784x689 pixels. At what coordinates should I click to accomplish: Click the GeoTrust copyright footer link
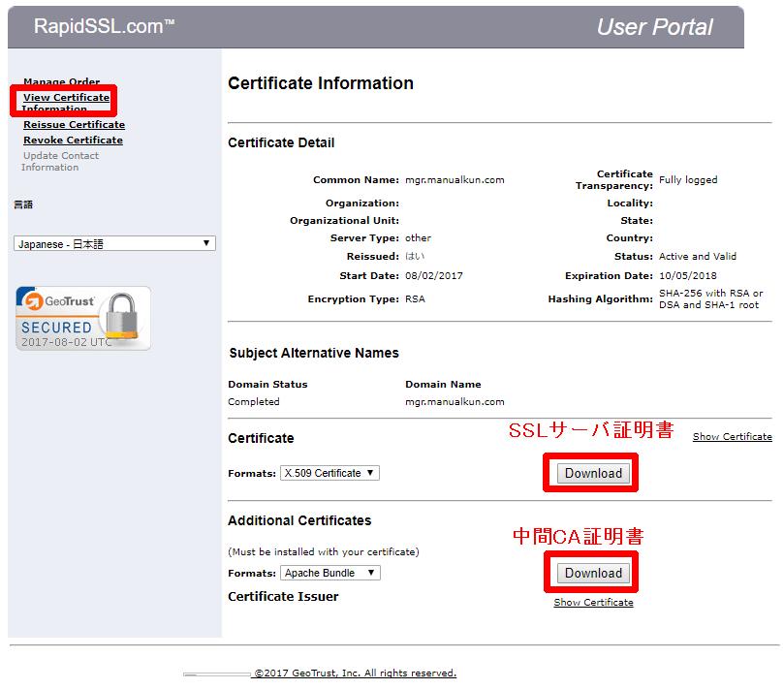click(356, 673)
